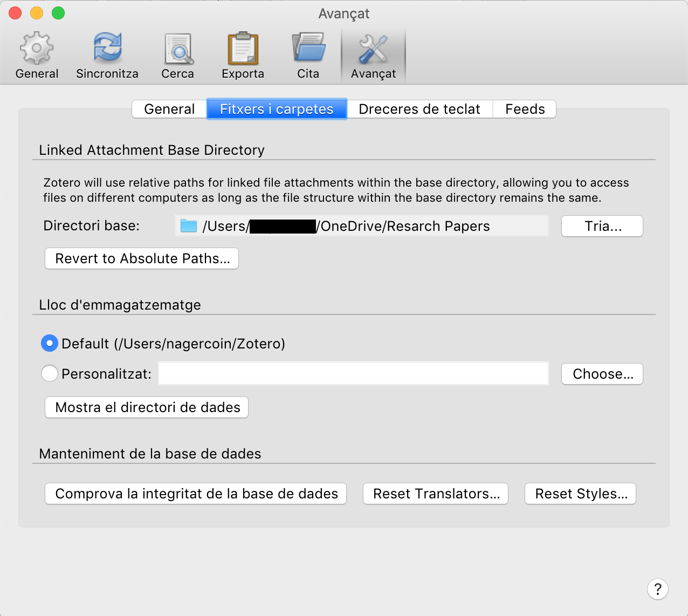Viewport: 688px width, 616px height.
Task: Enable the Personalitzat storage option
Action: coord(49,373)
